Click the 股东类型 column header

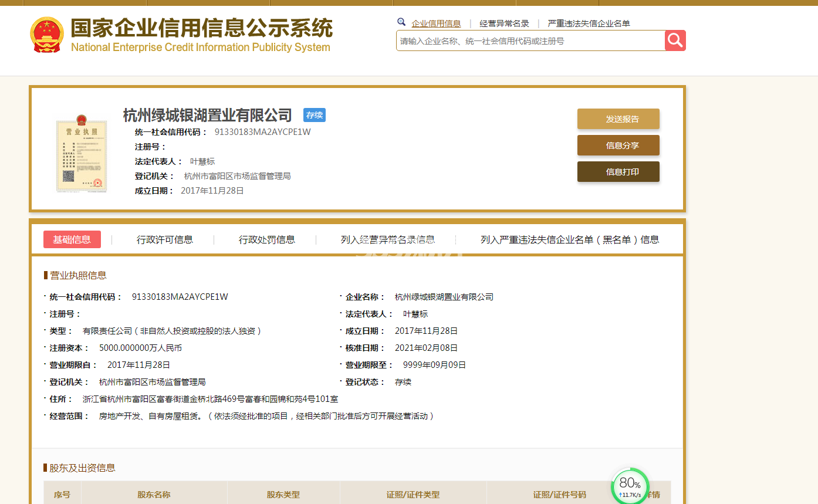tap(283, 495)
